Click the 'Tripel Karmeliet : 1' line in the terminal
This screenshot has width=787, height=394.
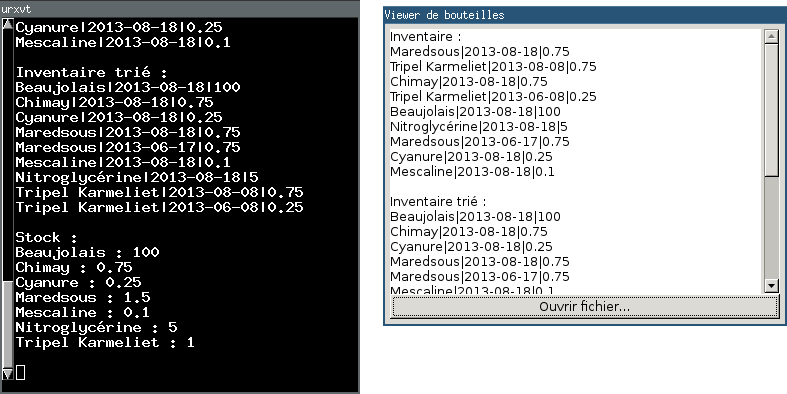[105, 343]
